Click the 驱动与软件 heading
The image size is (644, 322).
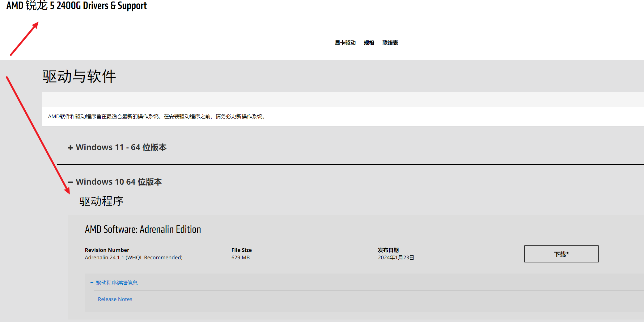point(79,76)
